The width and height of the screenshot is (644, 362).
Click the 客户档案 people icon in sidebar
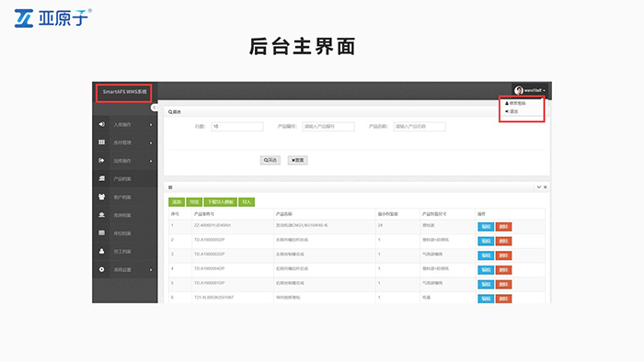point(101,197)
